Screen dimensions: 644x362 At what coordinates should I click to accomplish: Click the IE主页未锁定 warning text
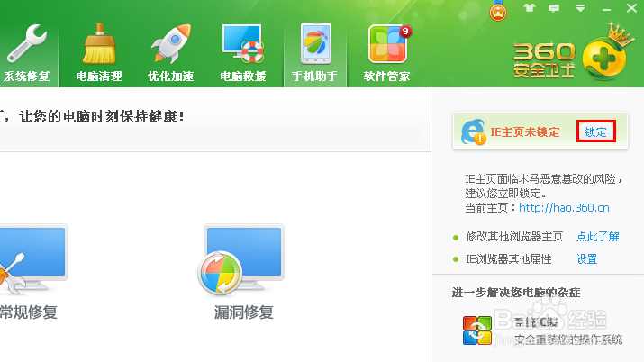pyautogui.click(x=525, y=132)
